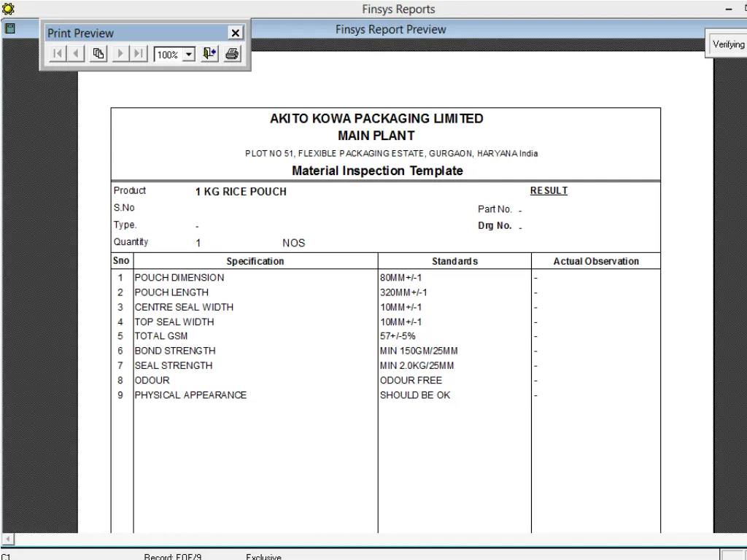Select the TOP SEAL WIDTH specification
Image resolution: width=747 pixels, height=560 pixels.
tap(174, 322)
